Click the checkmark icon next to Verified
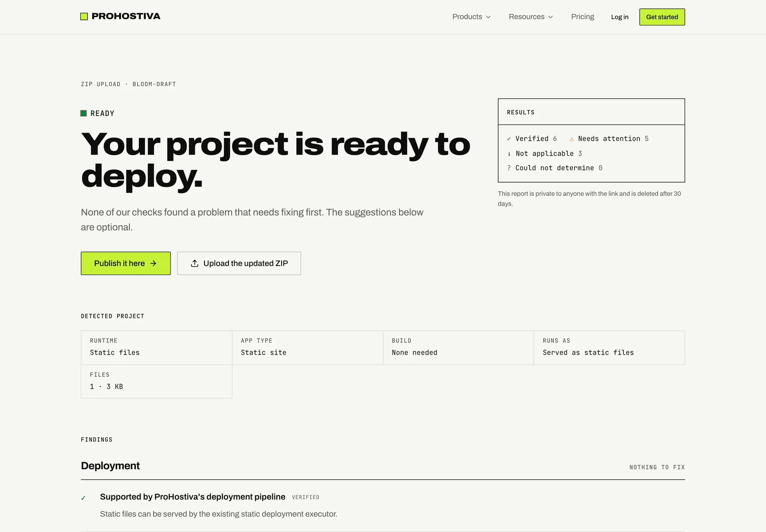Image resolution: width=766 pixels, height=532 pixels. click(509, 139)
